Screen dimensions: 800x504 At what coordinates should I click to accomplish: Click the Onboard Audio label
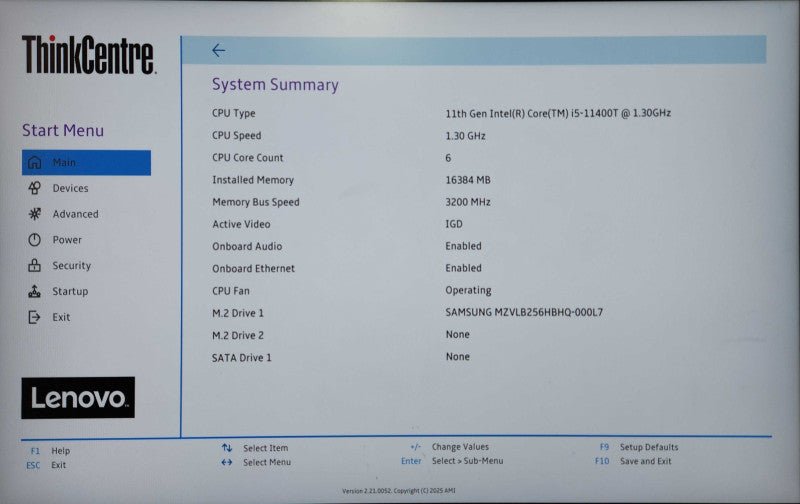(x=247, y=246)
